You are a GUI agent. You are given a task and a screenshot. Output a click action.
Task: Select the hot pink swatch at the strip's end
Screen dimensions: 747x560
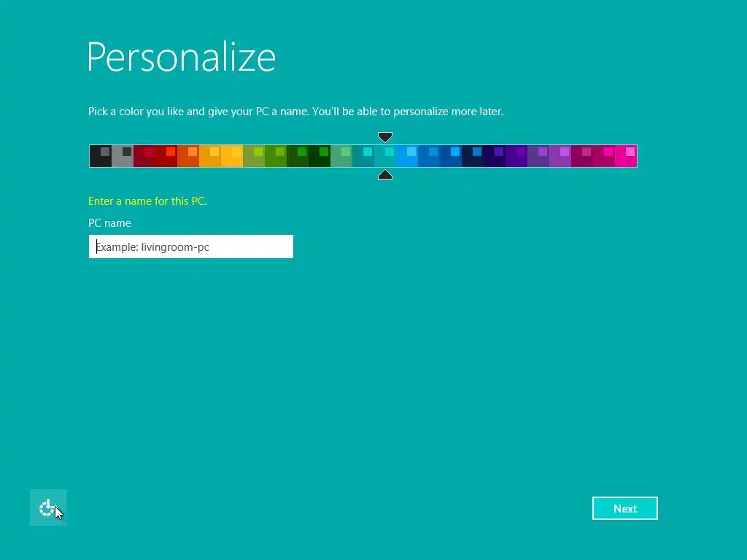pos(626,156)
